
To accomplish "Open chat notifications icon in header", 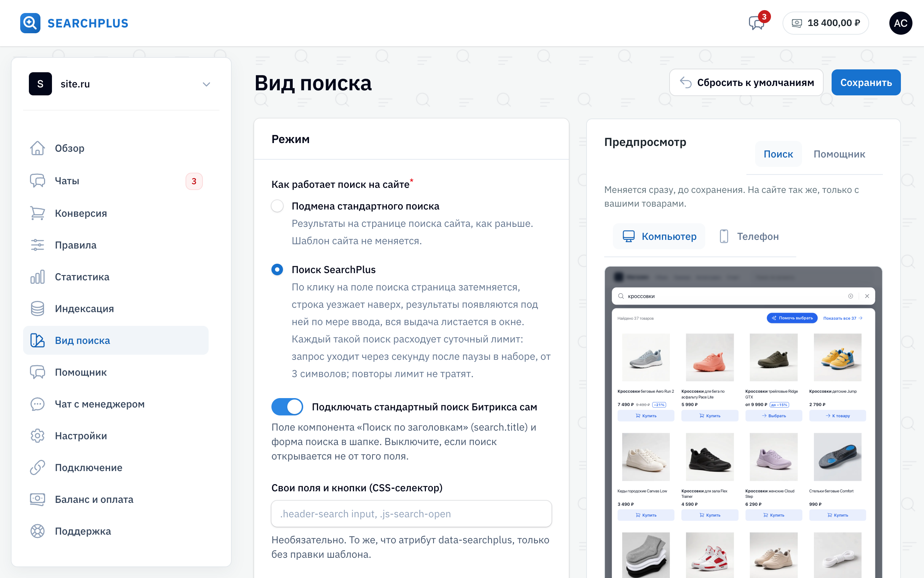I will pos(757,23).
